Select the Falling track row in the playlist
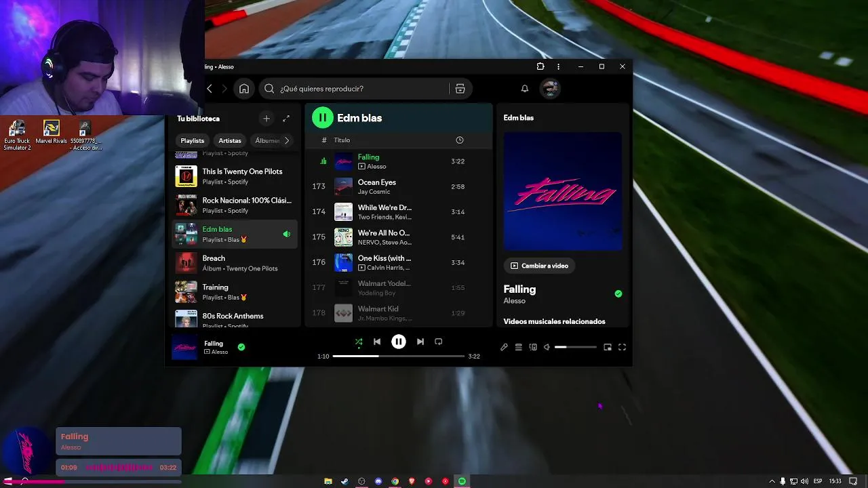 tap(399, 161)
